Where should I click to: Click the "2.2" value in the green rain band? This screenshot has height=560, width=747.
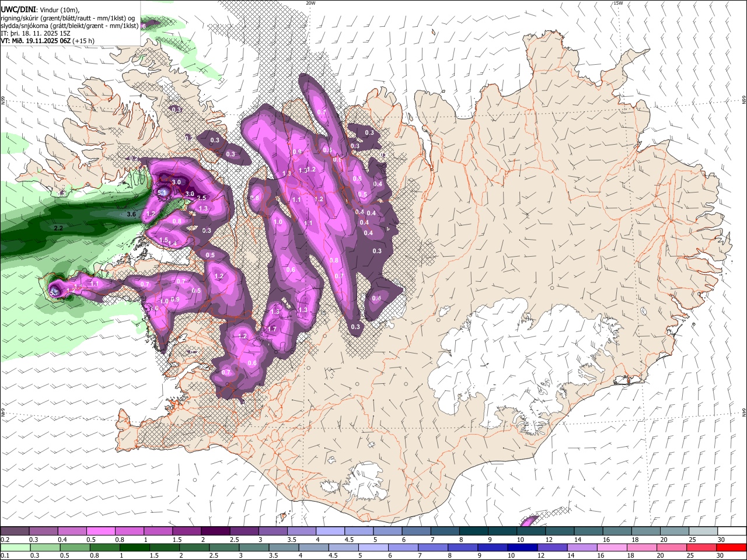[58, 228]
